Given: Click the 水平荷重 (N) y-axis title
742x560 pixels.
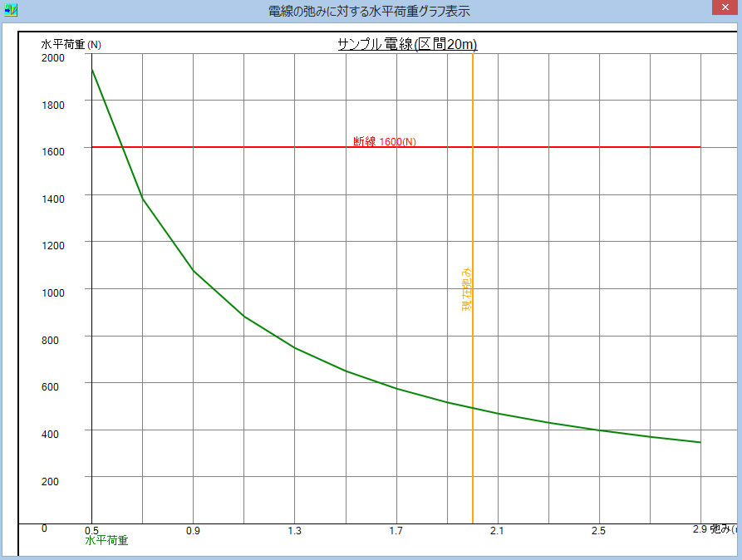Looking at the screenshot, I should click(71, 44).
